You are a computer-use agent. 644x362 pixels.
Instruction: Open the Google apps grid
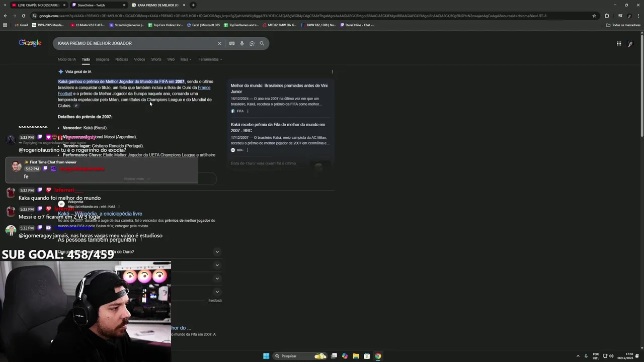pos(619,44)
